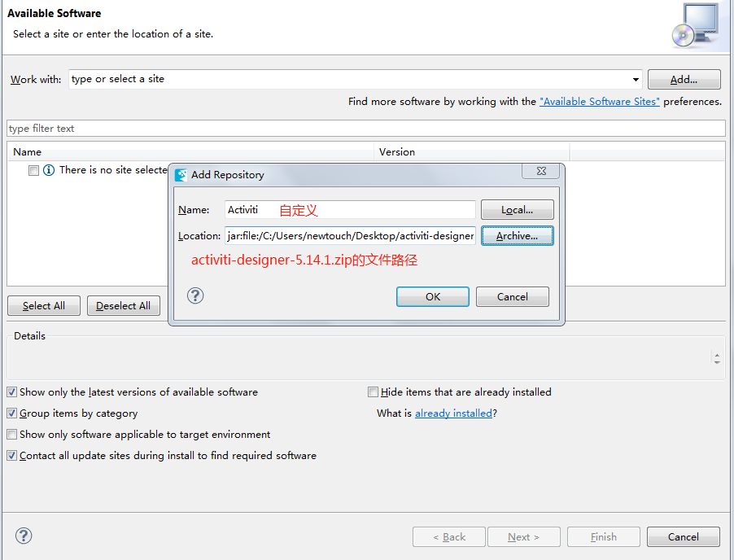Confirm with OK in Add Repository
The image size is (734, 560).
tap(433, 297)
